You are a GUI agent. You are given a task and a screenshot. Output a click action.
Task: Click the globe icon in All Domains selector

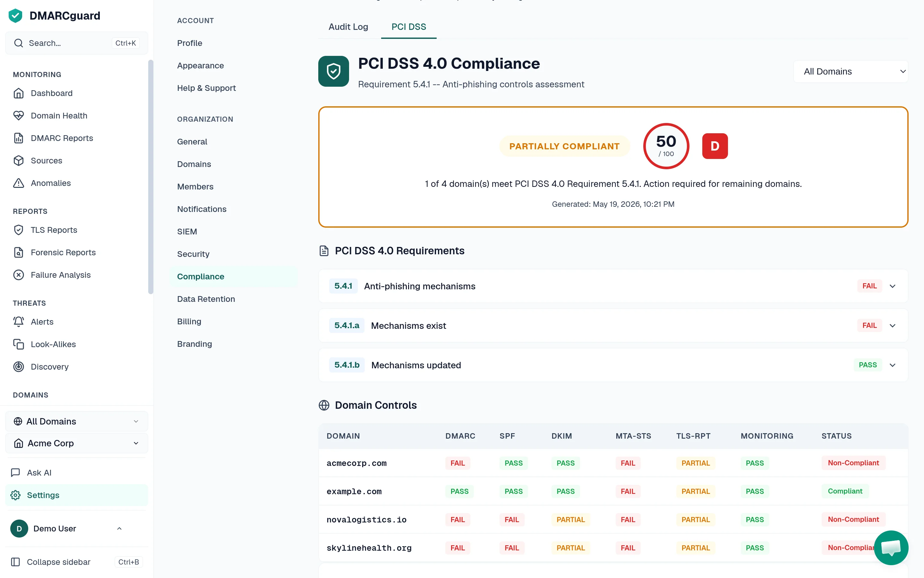coord(18,421)
